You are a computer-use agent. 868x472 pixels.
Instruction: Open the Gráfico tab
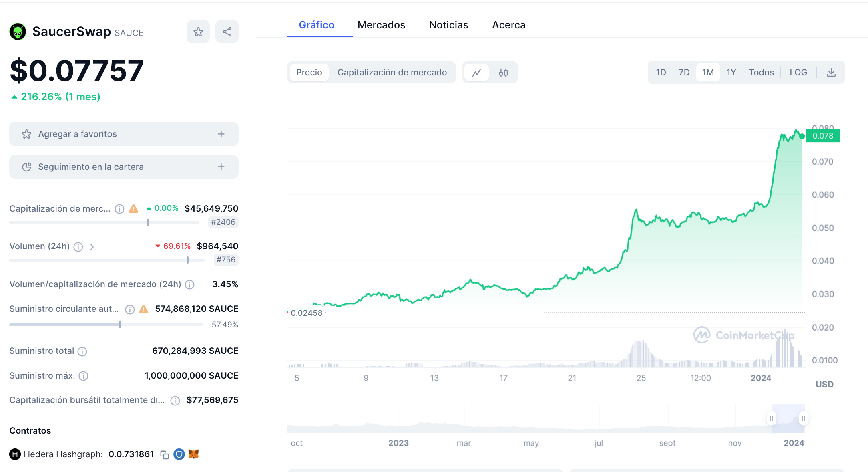[317, 25]
